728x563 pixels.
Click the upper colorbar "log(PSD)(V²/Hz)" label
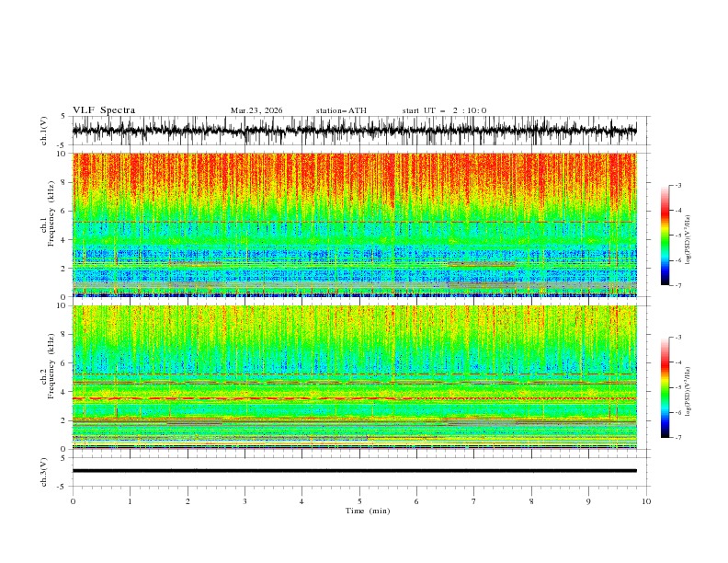[x=688, y=240]
